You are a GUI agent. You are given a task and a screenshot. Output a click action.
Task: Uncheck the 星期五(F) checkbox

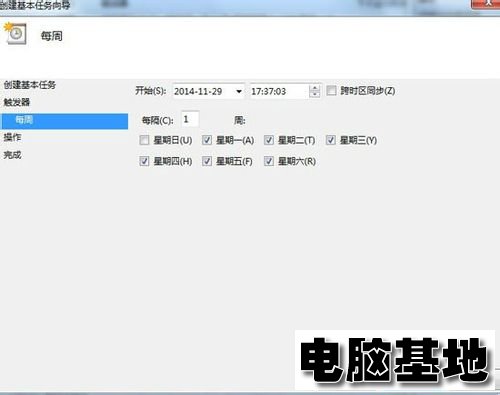tap(207, 161)
